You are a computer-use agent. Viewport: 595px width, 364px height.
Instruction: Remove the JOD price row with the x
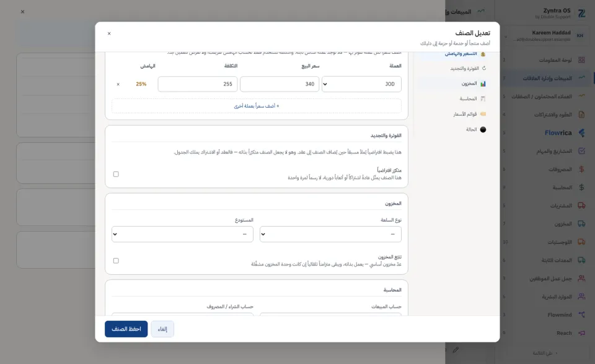(x=118, y=84)
